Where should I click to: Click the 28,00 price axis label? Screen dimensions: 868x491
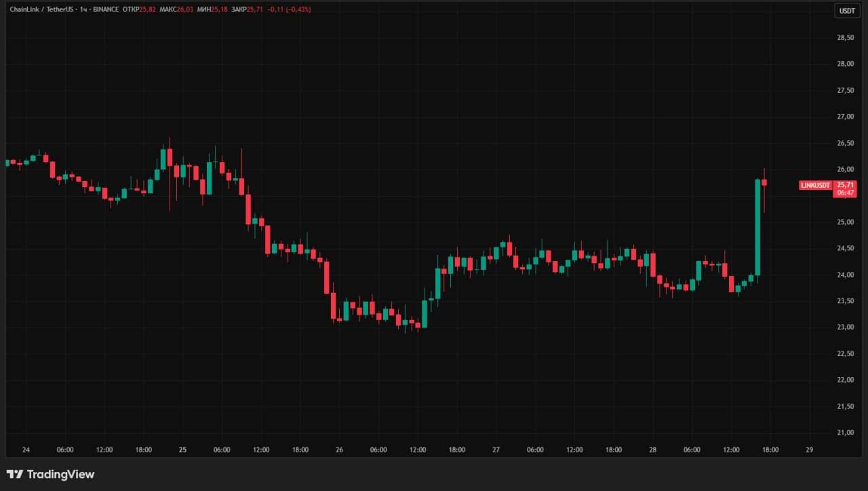pyautogui.click(x=845, y=64)
